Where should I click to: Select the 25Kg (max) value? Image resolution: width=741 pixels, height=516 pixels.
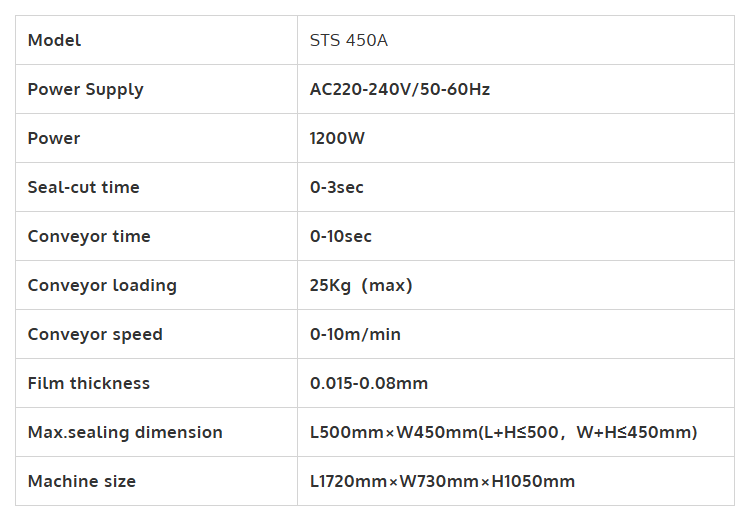click(x=361, y=286)
